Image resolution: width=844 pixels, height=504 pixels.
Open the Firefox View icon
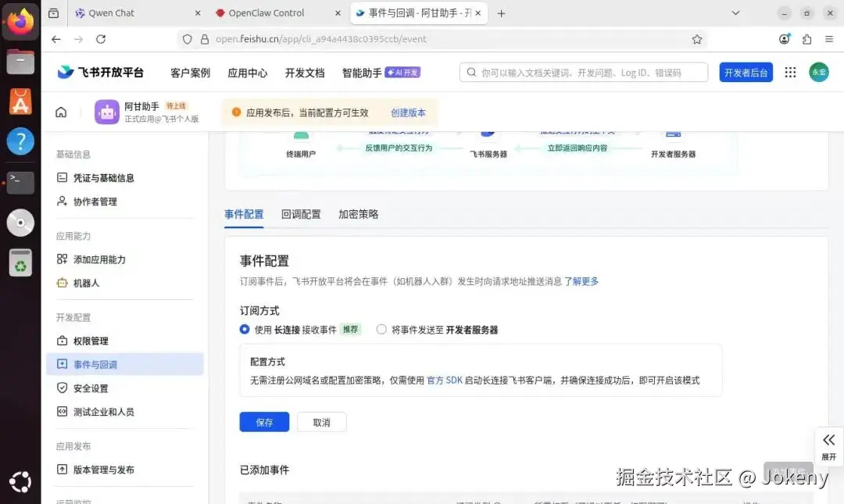53,13
